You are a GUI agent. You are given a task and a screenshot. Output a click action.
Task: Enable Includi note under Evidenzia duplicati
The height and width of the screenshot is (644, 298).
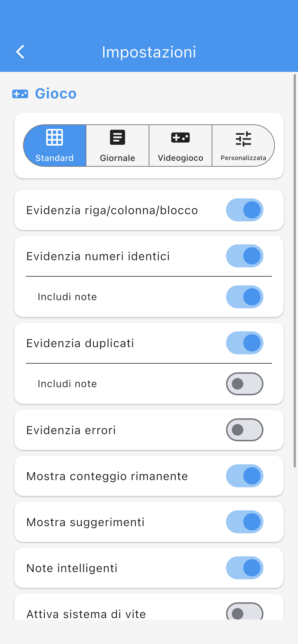pos(245,384)
